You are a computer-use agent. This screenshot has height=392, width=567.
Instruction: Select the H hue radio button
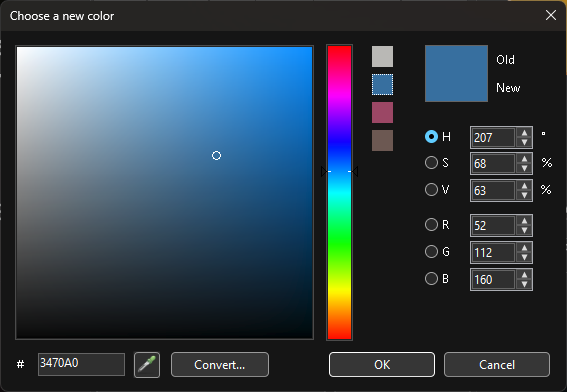click(x=431, y=137)
